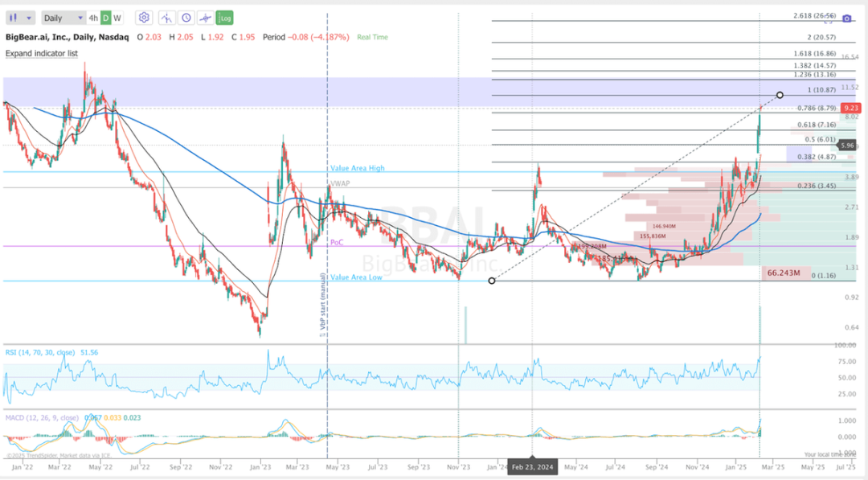The image size is (868, 480).
Task: Open the candlestick chart type selector
Action: click(20, 18)
